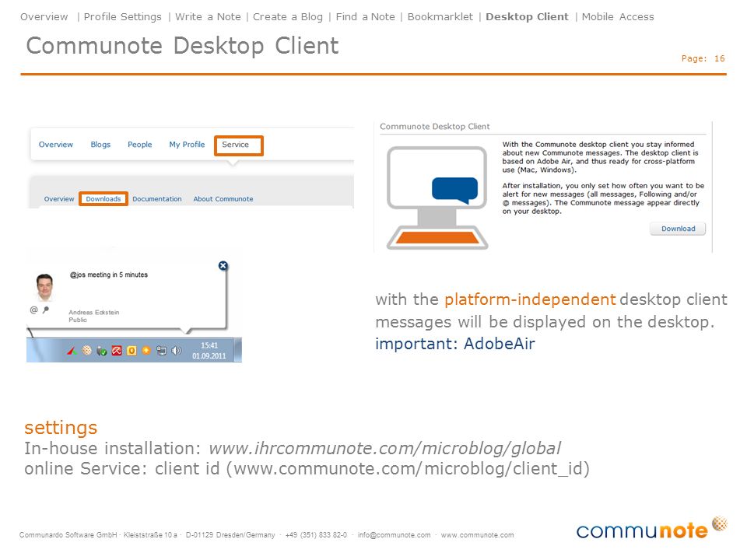Select Desktop Client in header navigation

pyautogui.click(x=527, y=16)
